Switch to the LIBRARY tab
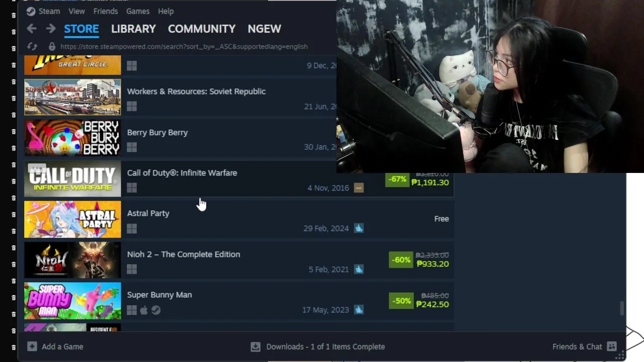Viewport: 644px width, 362px height. tap(133, 29)
